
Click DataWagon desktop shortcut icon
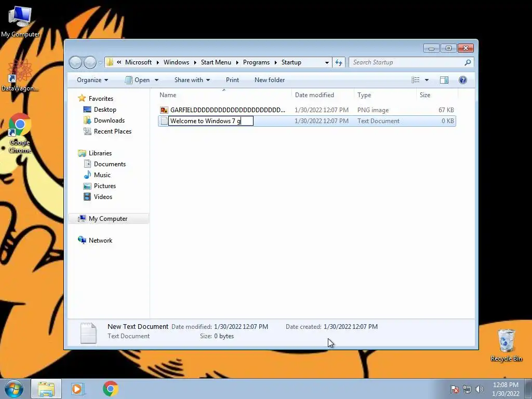(20, 75)
